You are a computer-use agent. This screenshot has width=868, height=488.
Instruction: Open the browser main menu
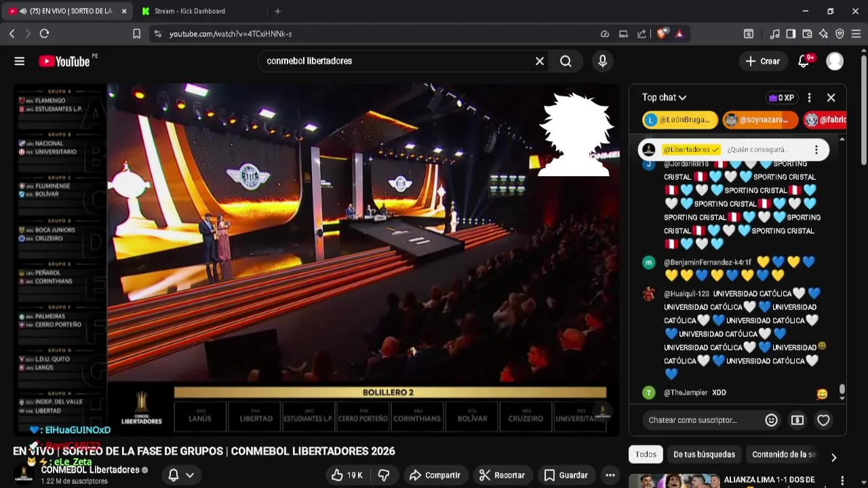point(856,33)
